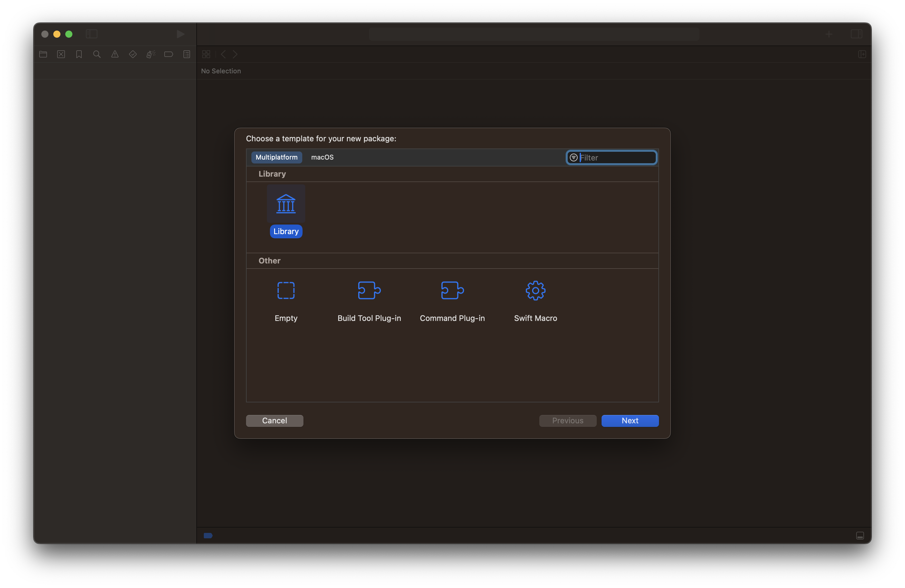Select the Library template icon
Image resolution: width=905 pixels, height=588 pixels.
coord(286,204)
